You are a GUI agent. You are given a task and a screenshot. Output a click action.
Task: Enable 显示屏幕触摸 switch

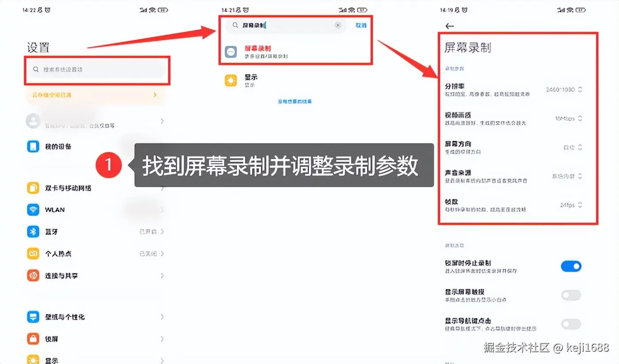tap(571, 296)
